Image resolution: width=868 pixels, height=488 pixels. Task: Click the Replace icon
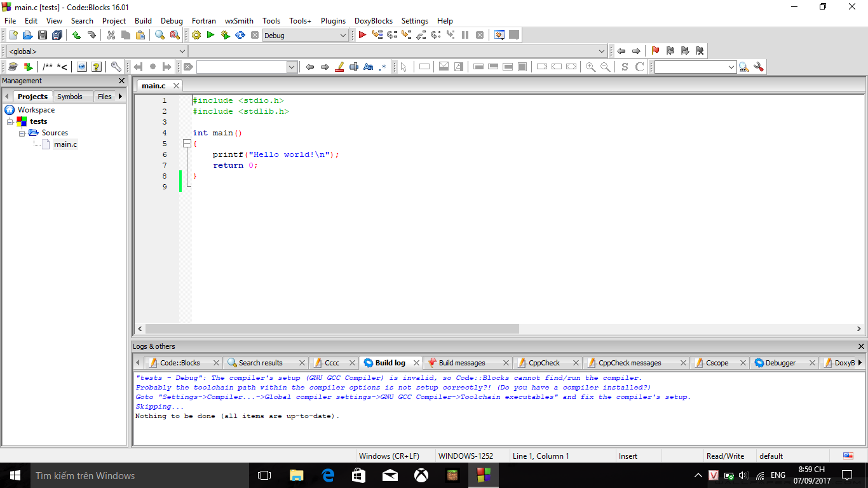pyautogui.click(x=174, y=36)
